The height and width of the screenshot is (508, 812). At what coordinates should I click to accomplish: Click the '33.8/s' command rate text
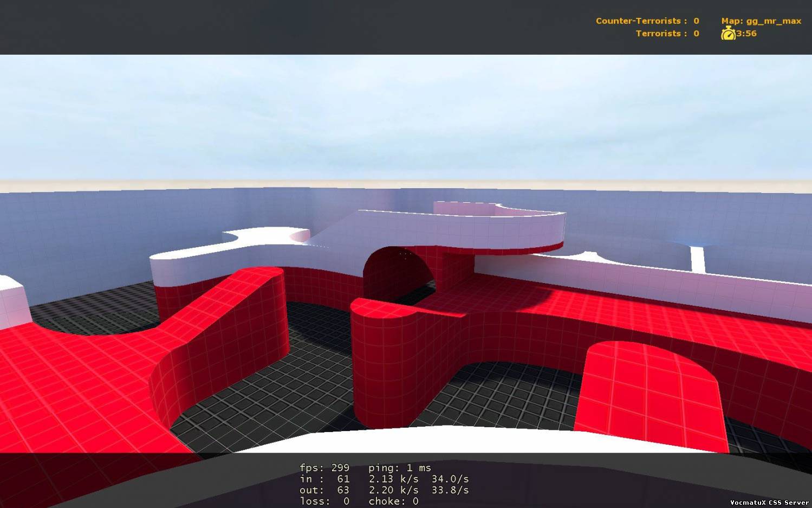tap(450, 490)
